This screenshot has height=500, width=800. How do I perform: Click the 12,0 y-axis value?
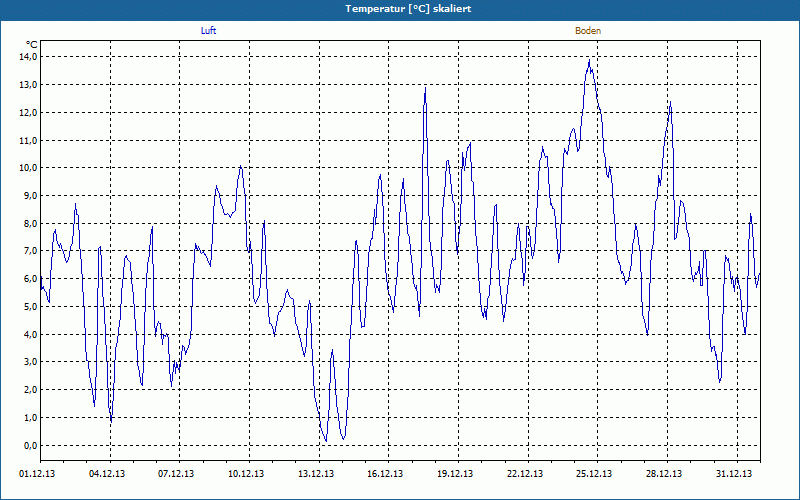pos(29,112)
